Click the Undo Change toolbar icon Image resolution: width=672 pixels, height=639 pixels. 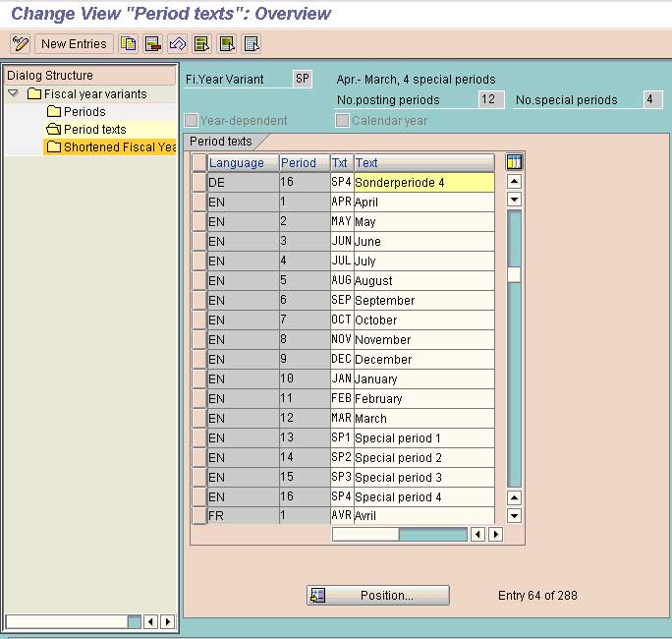(x=177, y=43)
